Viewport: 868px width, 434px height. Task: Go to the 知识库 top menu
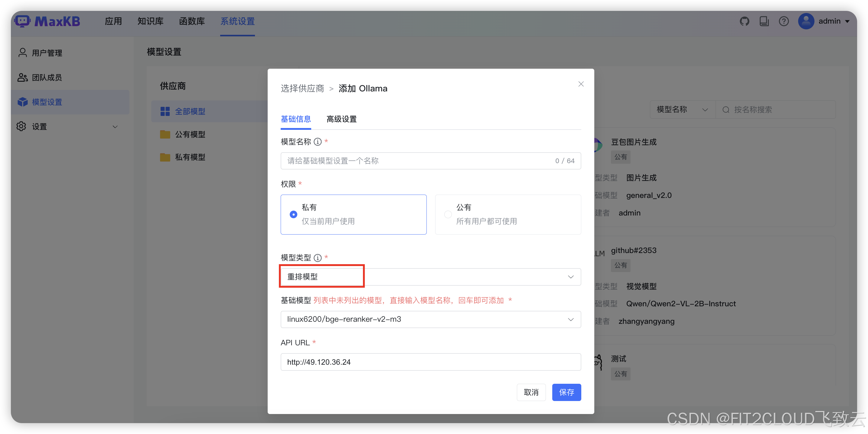point(150,21)
